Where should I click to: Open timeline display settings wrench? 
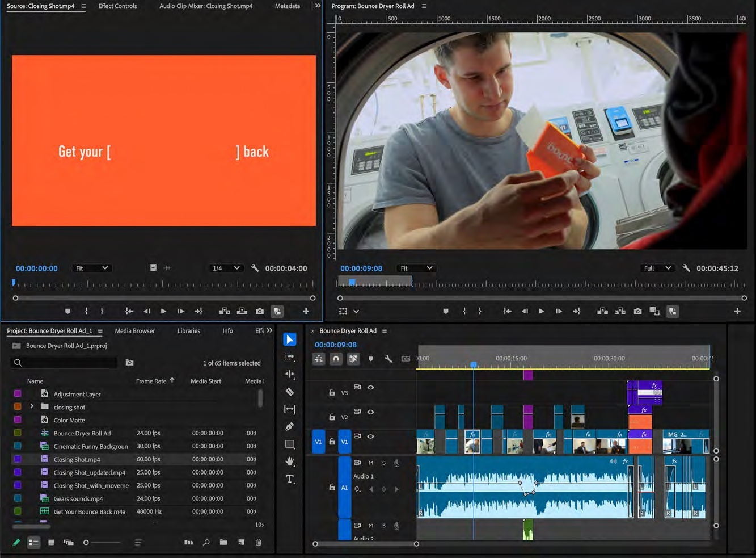point(388,359)
